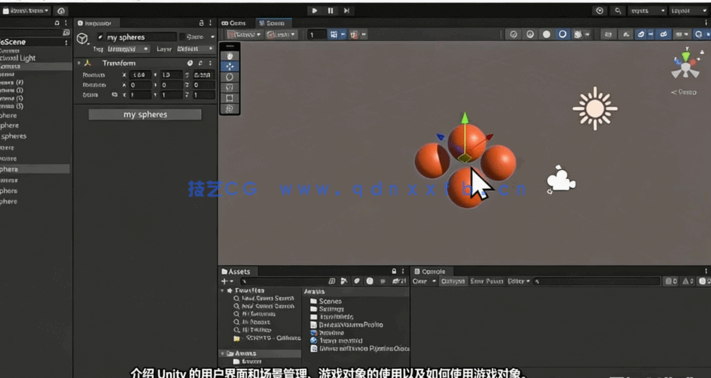Select the Rect tool in scene toolbar
The height and width of the screenshot is (378, 711).
pyautogui.click(x=230, y=98)
